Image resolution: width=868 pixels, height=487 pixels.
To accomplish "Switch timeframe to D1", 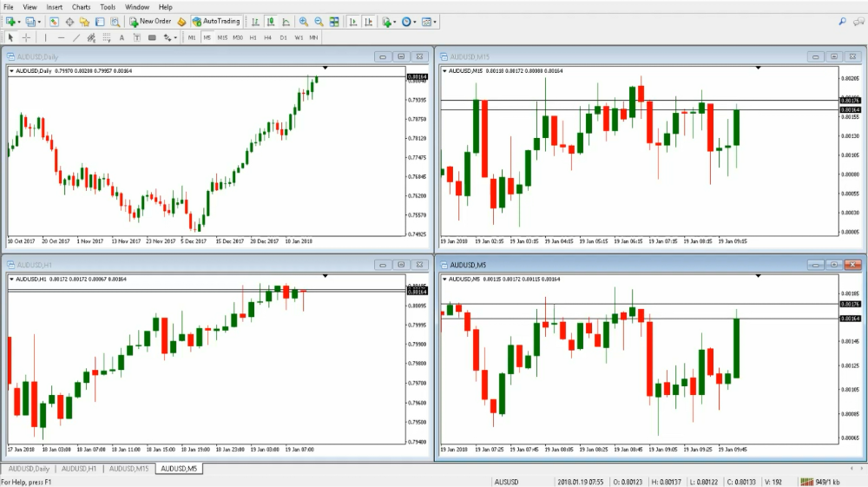I will [284, 37].
